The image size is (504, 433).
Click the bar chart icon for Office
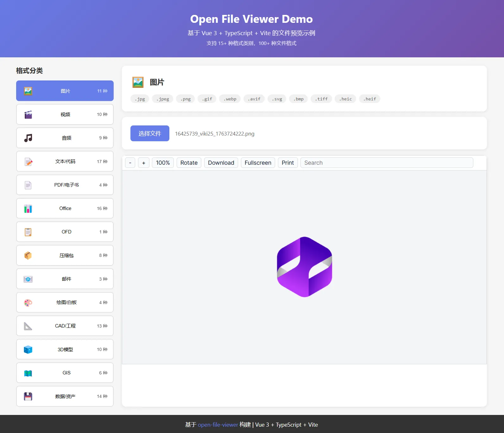click(28, 208)
